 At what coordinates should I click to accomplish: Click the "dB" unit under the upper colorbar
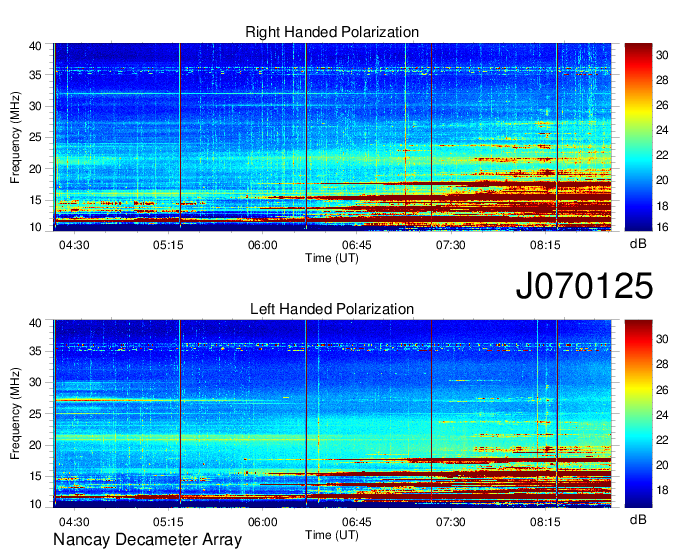point(638,244)
